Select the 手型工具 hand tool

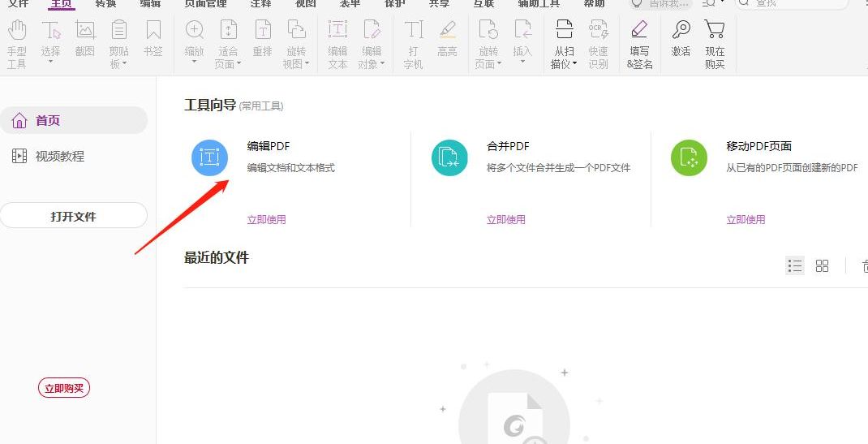tap(17, 32)
